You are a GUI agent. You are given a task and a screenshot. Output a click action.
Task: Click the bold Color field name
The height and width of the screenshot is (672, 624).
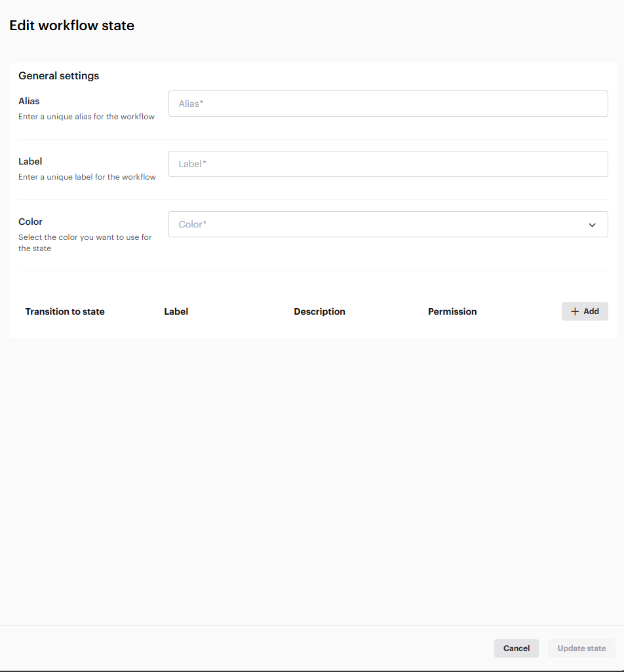[x=30, y=222]
